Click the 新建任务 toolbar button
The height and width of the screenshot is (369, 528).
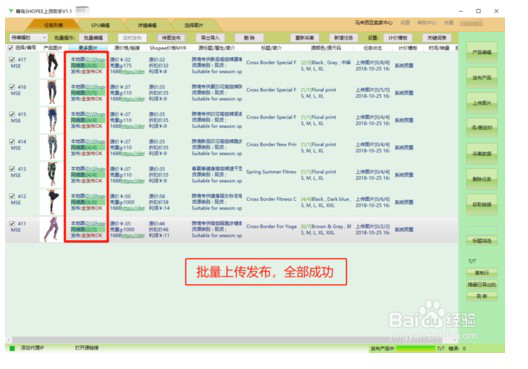pyautogui.click(x=343, y=38)
